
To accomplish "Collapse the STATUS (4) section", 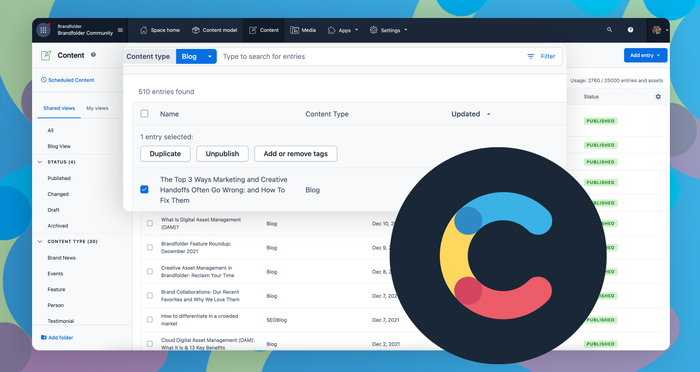I will 57,162.
